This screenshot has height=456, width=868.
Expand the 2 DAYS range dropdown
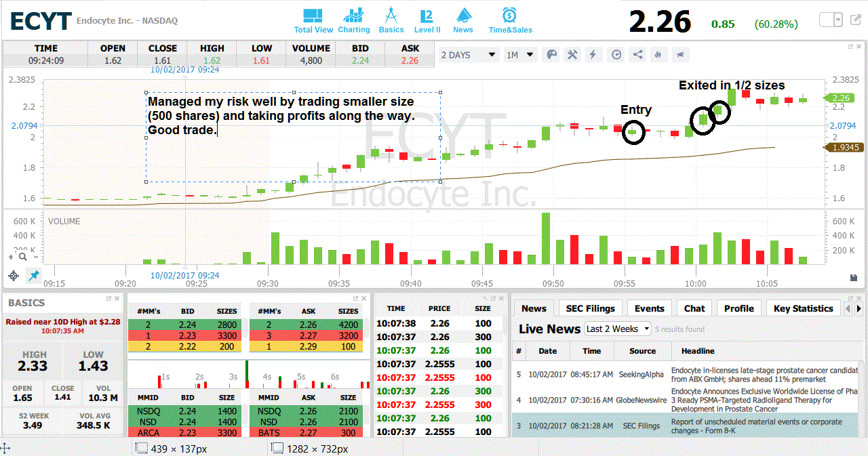pos(469,55)
